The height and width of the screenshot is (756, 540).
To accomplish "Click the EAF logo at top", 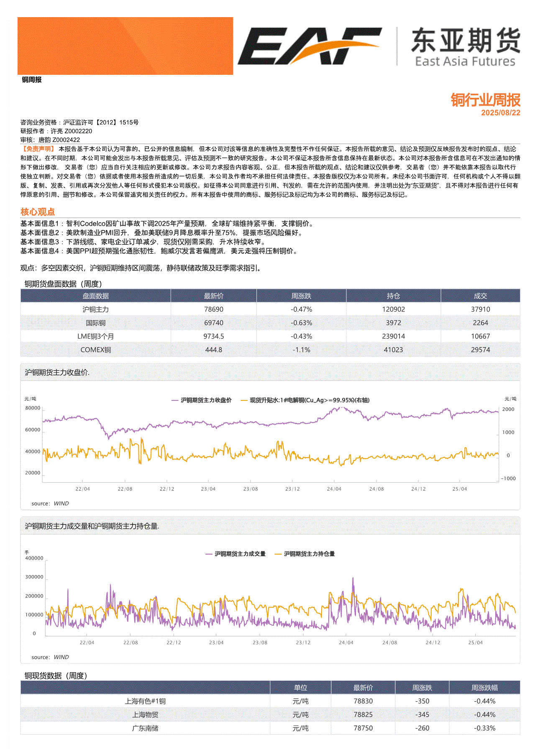I will (x=310, y=46).
